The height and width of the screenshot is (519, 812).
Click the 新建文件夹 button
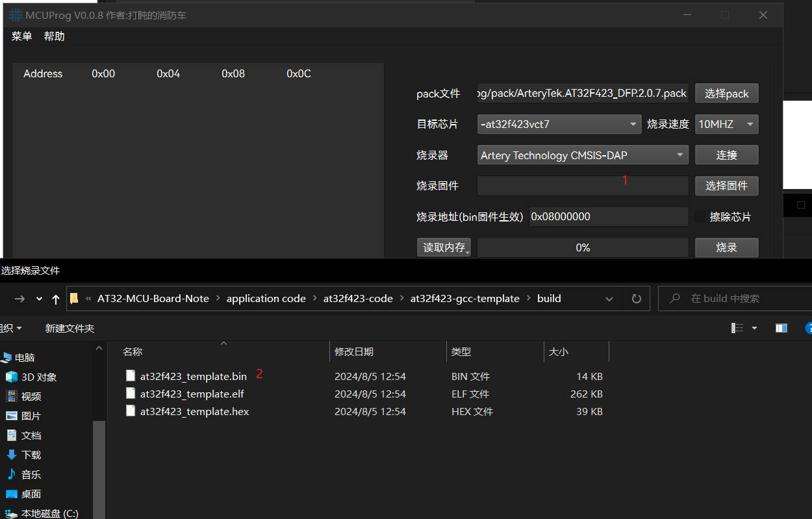coord(70,329)
